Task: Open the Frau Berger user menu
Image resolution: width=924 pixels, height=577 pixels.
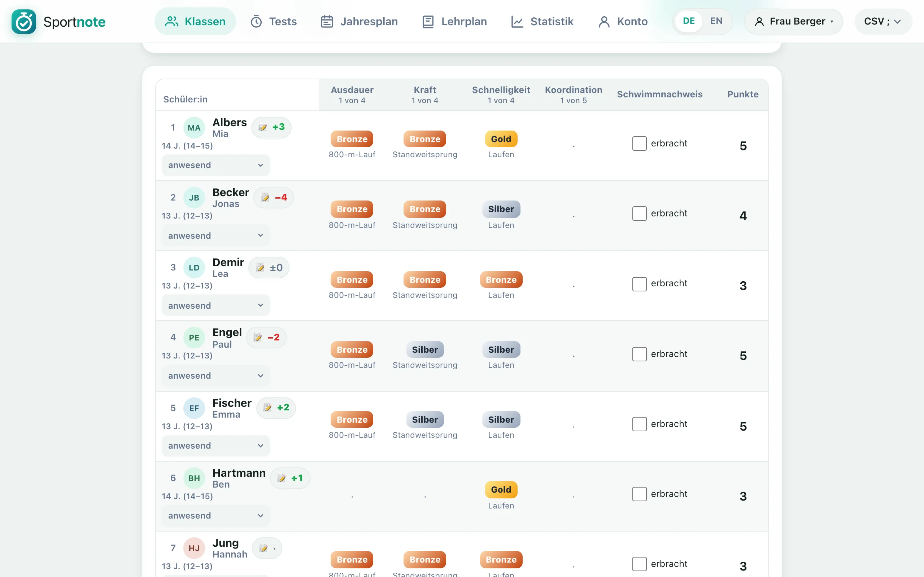Action: 793,21
